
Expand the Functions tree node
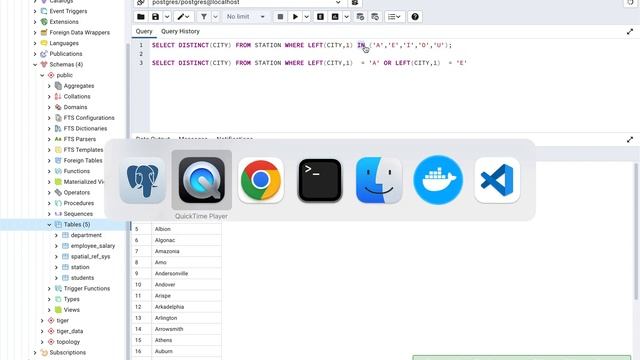(x=49, y=171)
